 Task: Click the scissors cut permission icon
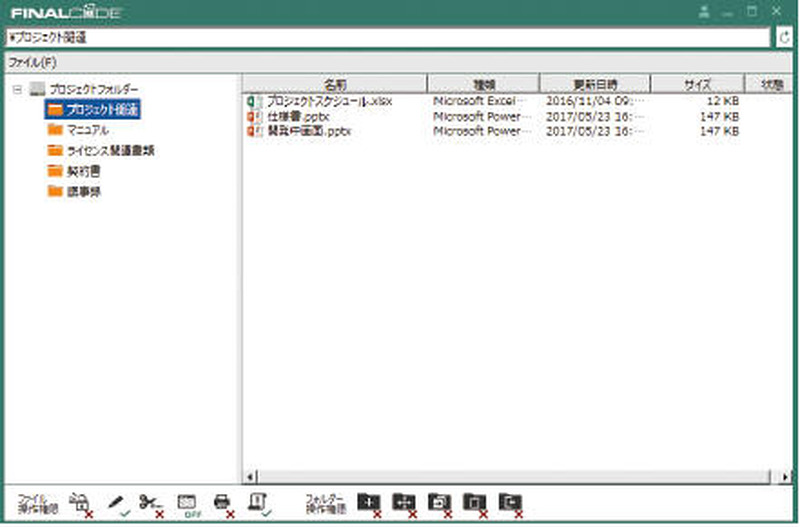(150, 503)
